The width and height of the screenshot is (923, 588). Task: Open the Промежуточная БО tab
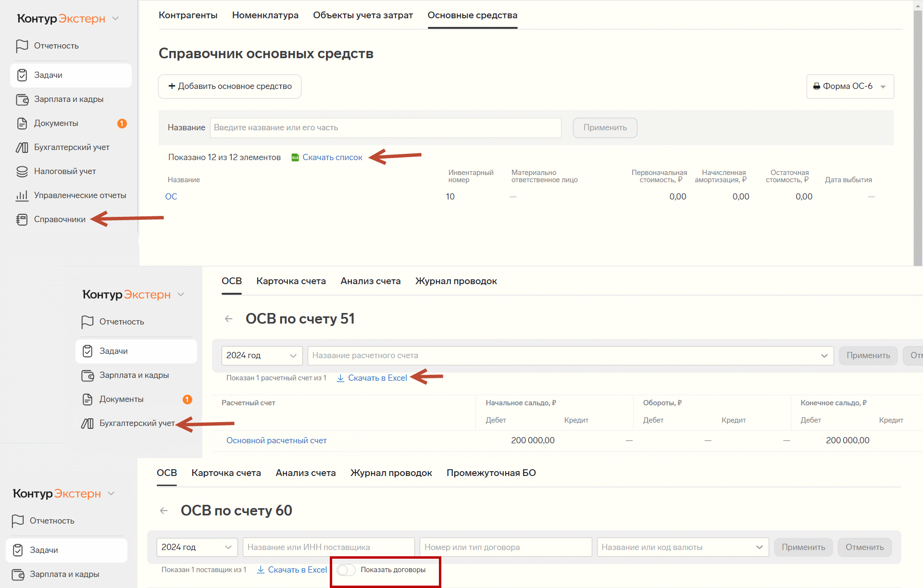point(491,473)
